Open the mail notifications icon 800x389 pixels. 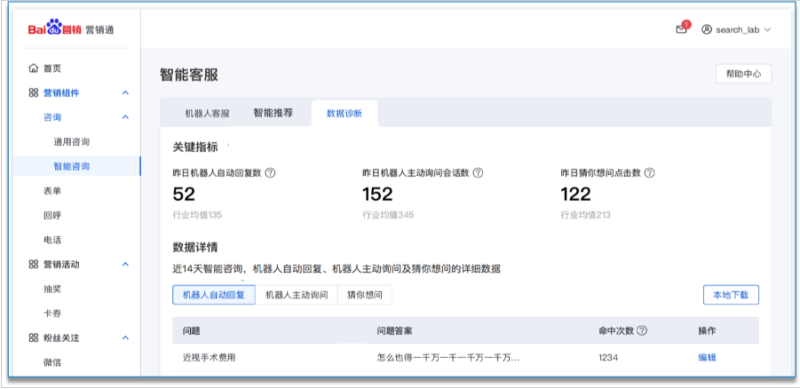[682, 29]
